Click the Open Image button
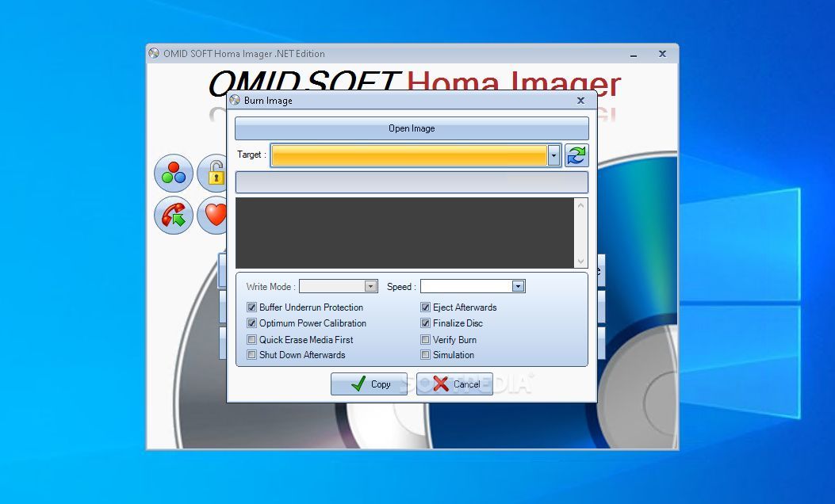The image size is (835, 504). (x=412, y=128)
